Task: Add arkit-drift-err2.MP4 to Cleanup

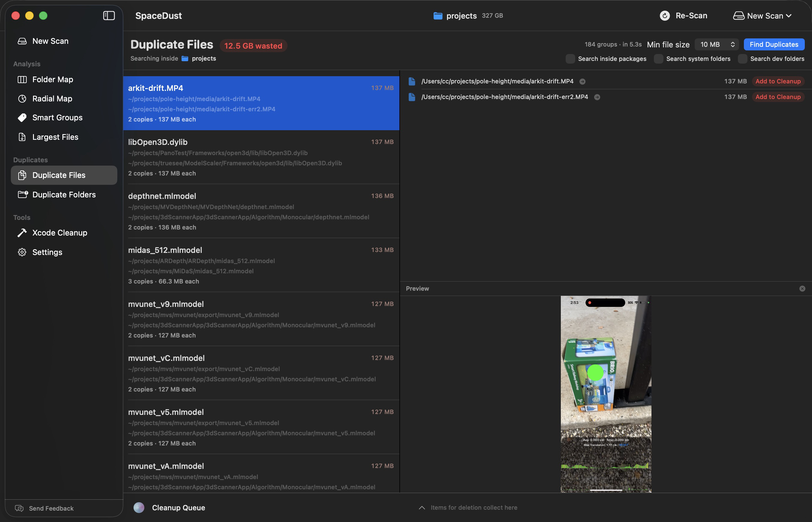Action: click(778, 97)
